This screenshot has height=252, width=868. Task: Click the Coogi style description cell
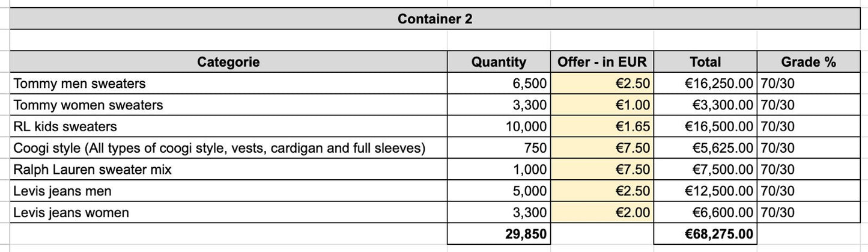click(x=229, y=148)
